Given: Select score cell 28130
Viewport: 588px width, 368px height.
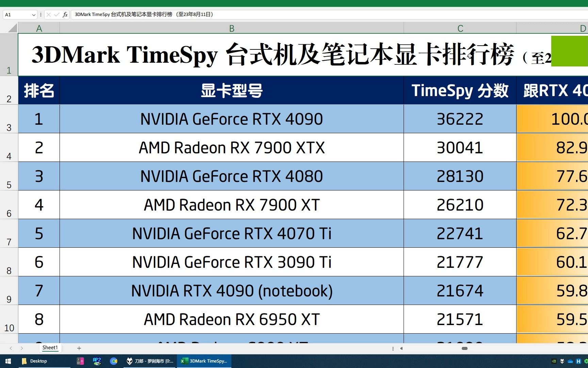Looking at the screenshot, I should [460, 176].
